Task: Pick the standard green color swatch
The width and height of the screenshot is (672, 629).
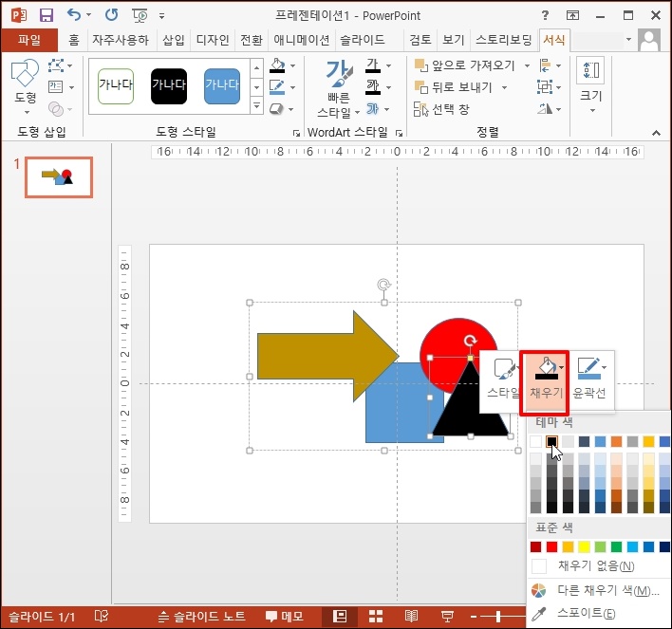Action: [616, 546]
